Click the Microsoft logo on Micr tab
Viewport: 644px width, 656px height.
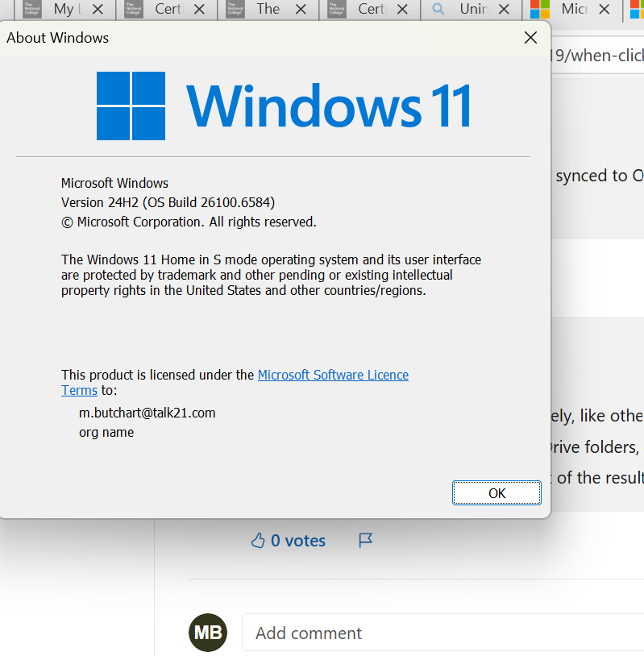click(540, 9)
